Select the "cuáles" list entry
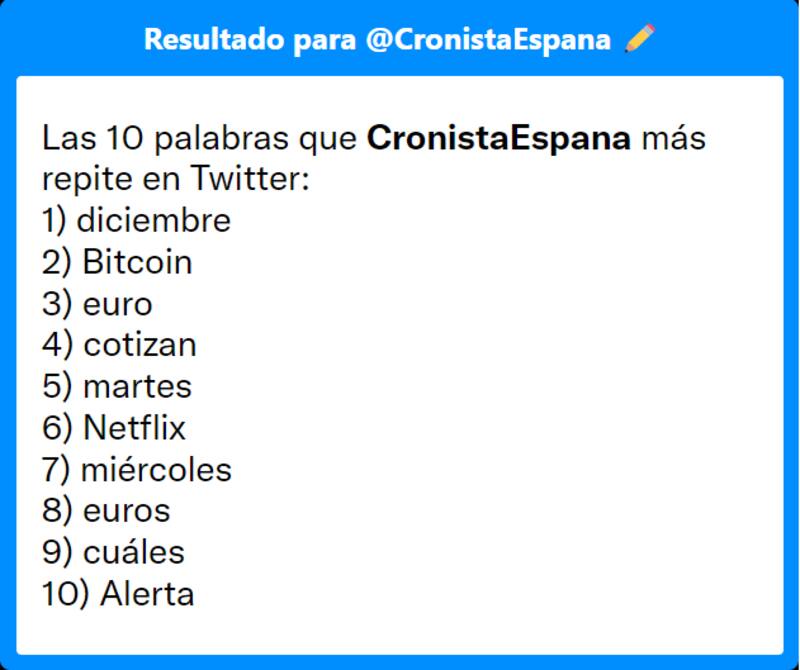The width and height of the screenshot is (800, 670). (x=133, y=552)
